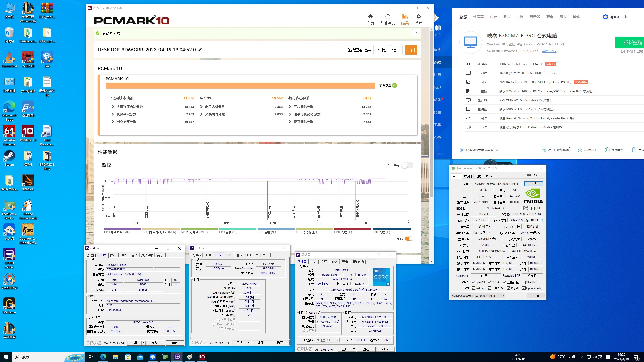Switch to GPU-Z Sensors (传感器) tab
Viewport: 644px width, 362px height.
point(467,176)
